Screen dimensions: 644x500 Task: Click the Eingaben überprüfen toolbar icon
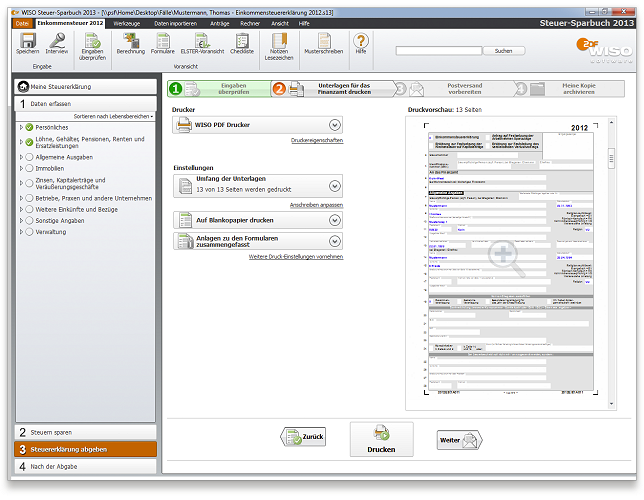[92, 41]
